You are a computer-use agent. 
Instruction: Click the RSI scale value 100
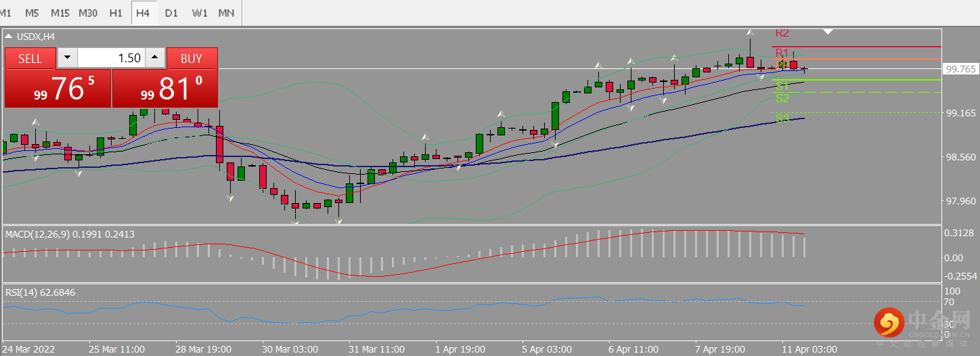pos(953,291)
